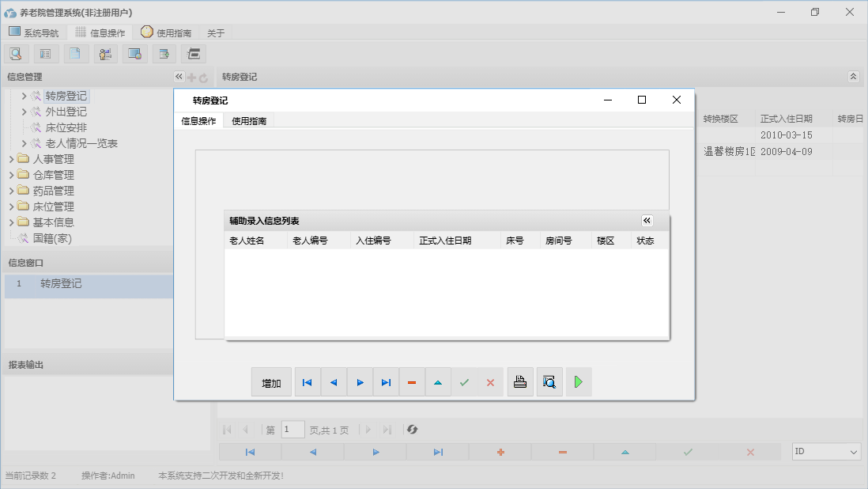Go to next record in the 转房登记 dialog
Image resolution: width=868 pixels, height=489 pixels.
coord(360,382)
